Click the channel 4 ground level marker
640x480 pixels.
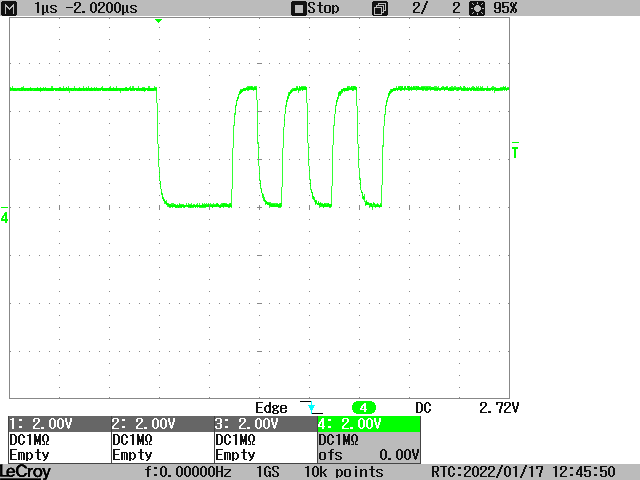[x=4, y=216]
